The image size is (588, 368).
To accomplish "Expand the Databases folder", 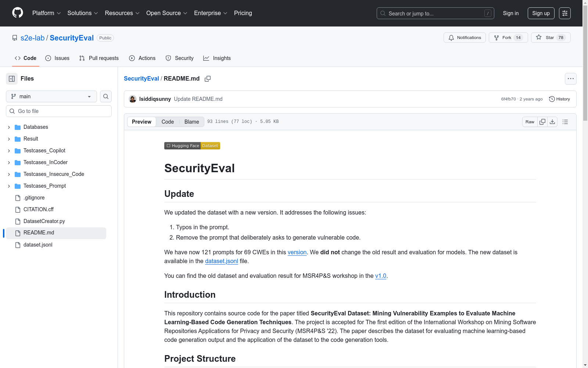I will click(9, 127).
